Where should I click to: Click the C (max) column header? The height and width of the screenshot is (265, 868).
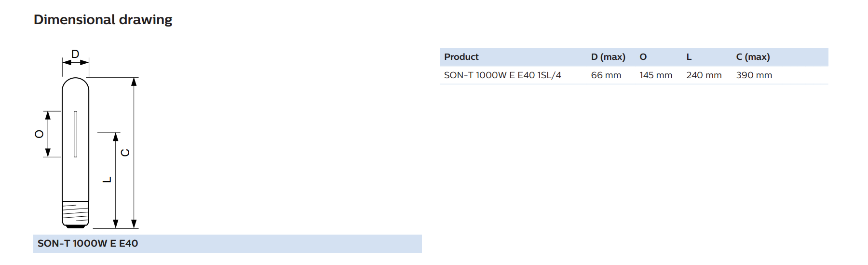coord(753,57)
